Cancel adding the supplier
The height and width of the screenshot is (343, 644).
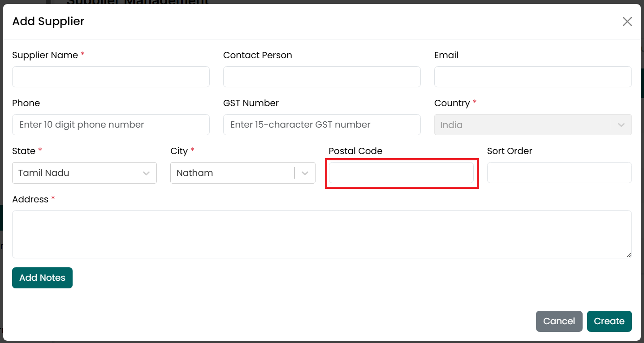click(x=559, y=321)
